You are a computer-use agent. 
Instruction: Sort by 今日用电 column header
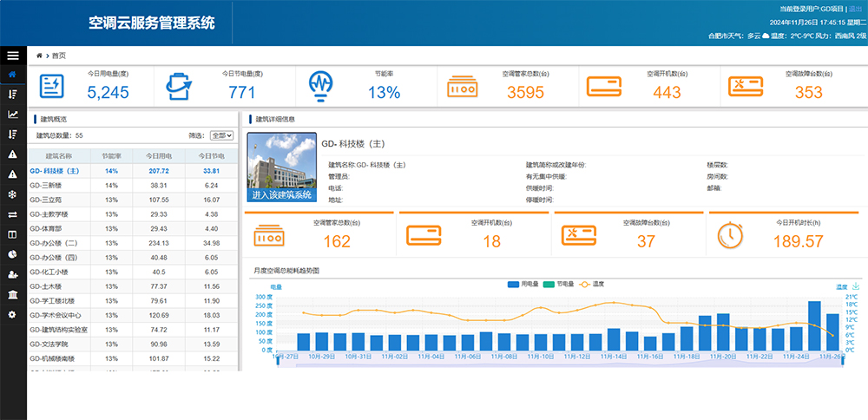click(x=158, y=155)
